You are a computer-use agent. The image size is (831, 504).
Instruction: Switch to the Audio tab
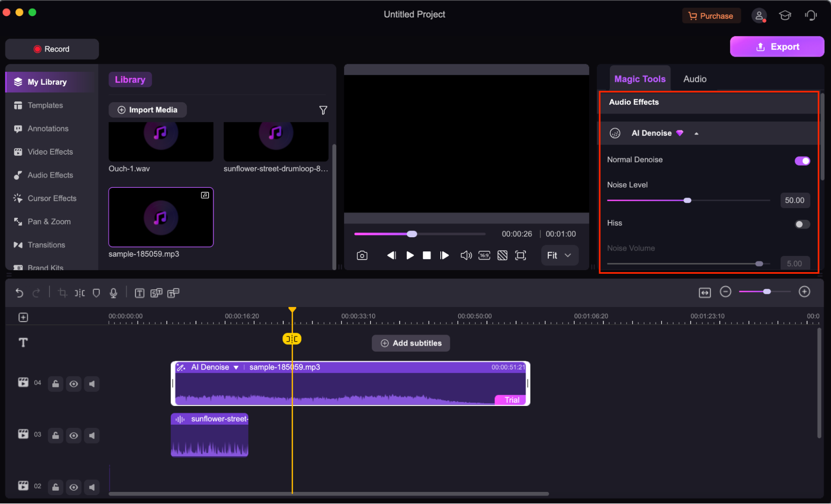[x=695, y=79]
